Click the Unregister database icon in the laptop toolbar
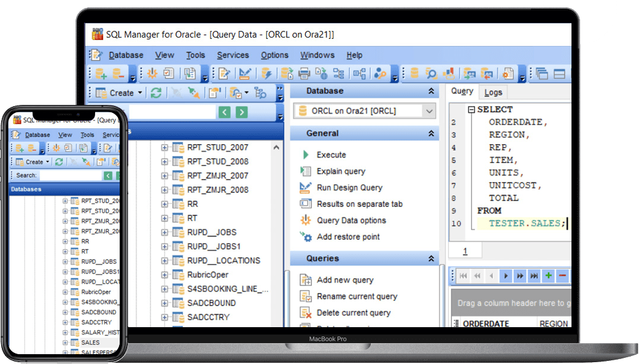This screenshot has height=364, width=639. 118,74
